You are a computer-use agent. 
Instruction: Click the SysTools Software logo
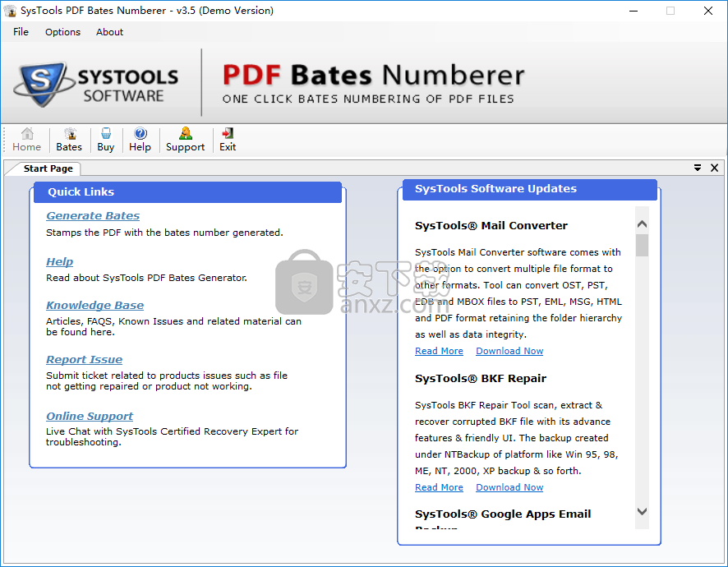[96, 84]
